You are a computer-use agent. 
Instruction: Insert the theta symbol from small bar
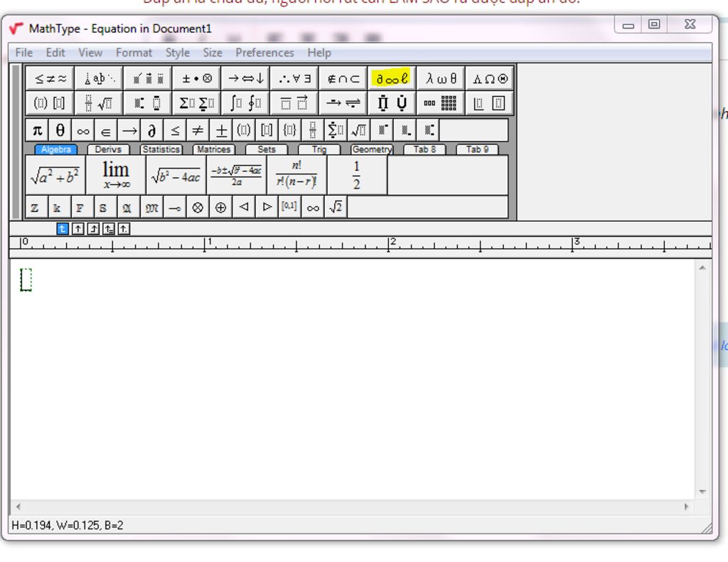point(60,130)
